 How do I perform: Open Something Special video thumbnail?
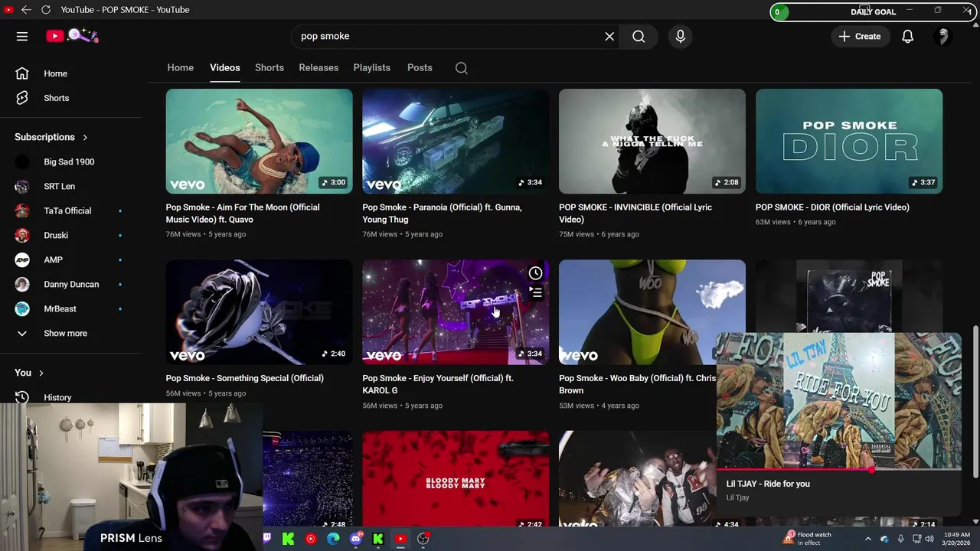click(259, 312)
